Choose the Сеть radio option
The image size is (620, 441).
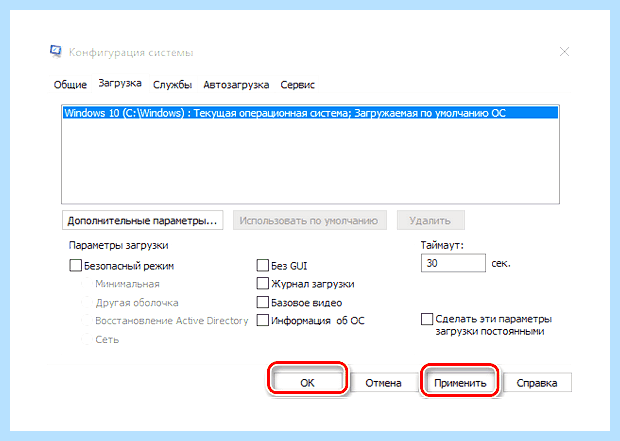pyautogui.click(x=87, y=339)
